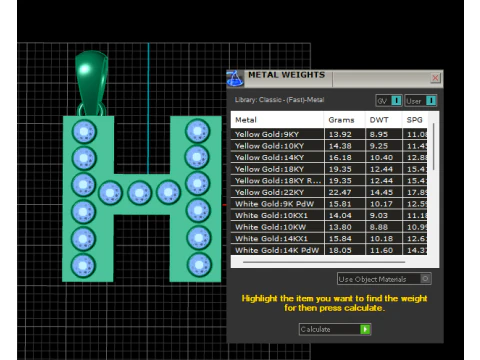Sort by the Grams column header

point(344,120)
